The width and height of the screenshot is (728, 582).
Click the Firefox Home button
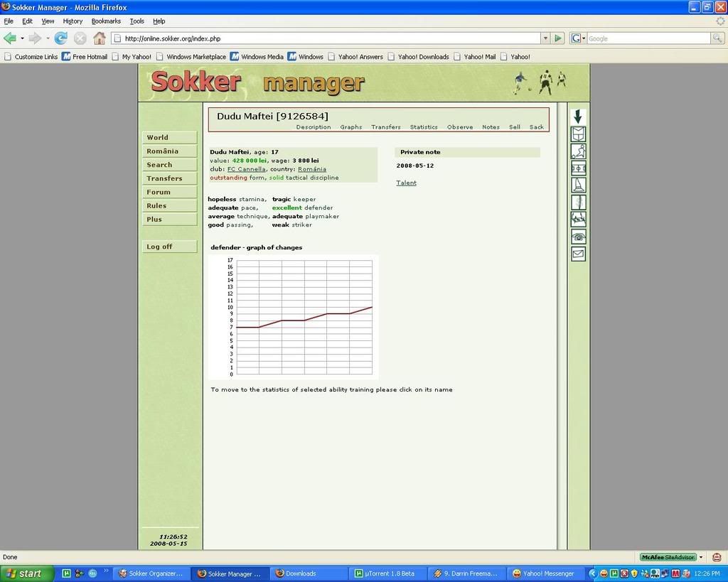tap(100, 38)
